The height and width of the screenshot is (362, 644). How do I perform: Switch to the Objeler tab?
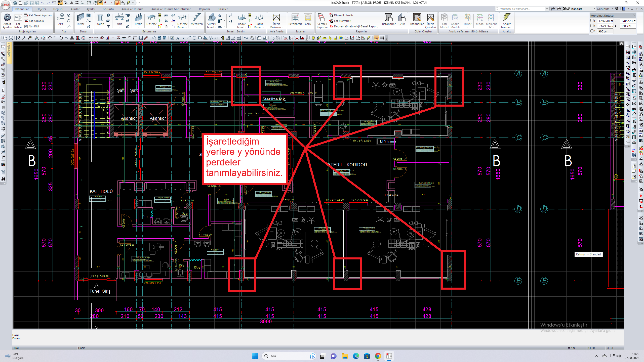pyautogui.click(x=41, y=9)
